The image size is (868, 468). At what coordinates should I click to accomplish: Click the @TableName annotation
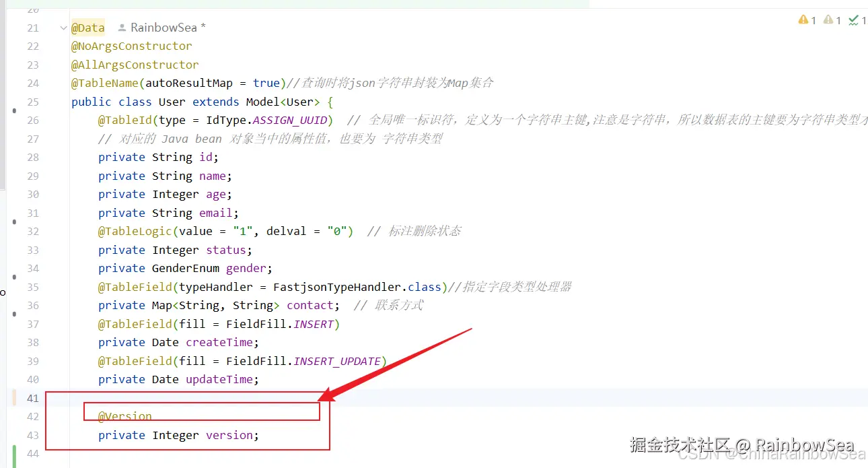(105, 83)
